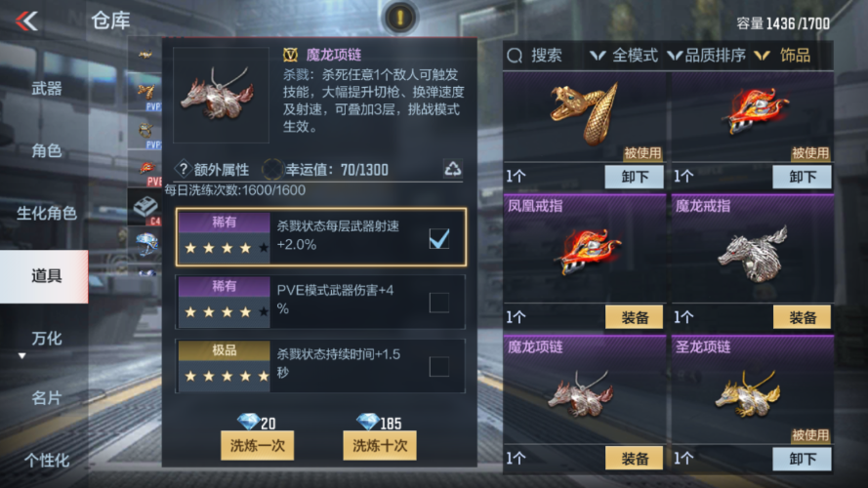Expand the 品质排序 sorting dropdown
868x488 pixels.
tap(707, 56)
